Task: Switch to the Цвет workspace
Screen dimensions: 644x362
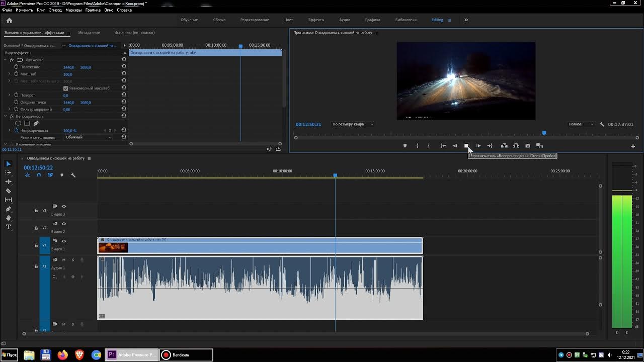Action: (x=289, y=20)
